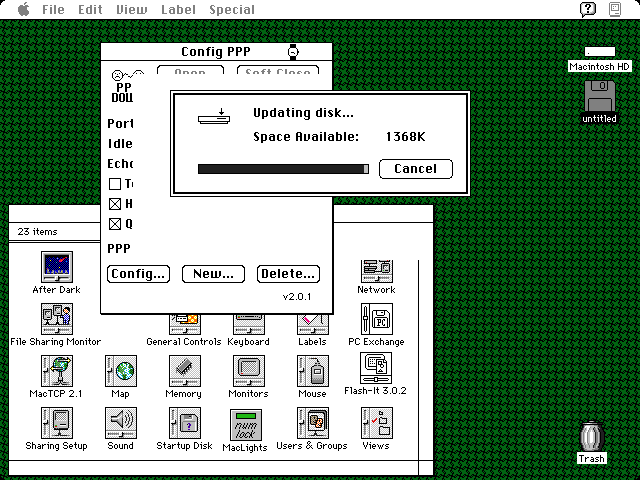
Task: Open the File Sharing Monitor icon
Action: pos(57,319)
